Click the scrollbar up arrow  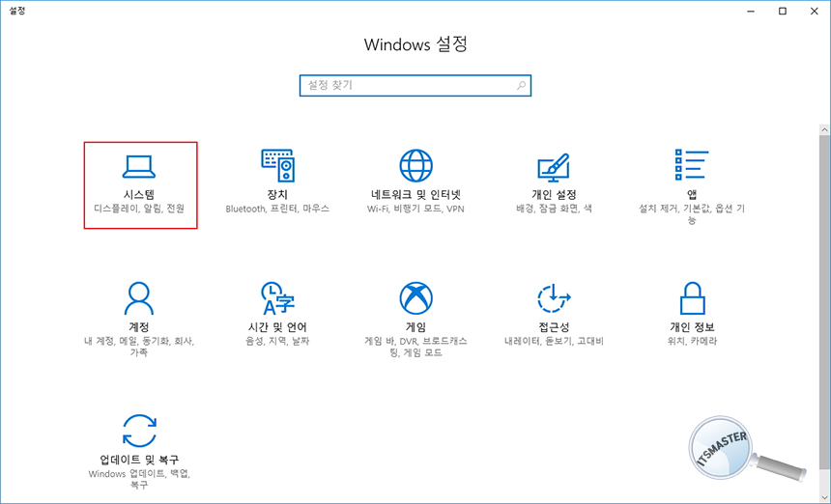824,129
